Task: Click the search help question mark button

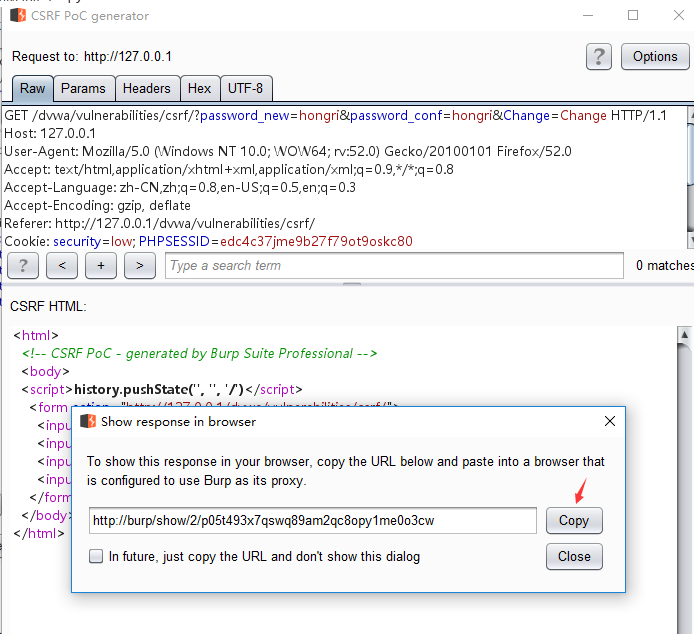Action: pos(23,266)
